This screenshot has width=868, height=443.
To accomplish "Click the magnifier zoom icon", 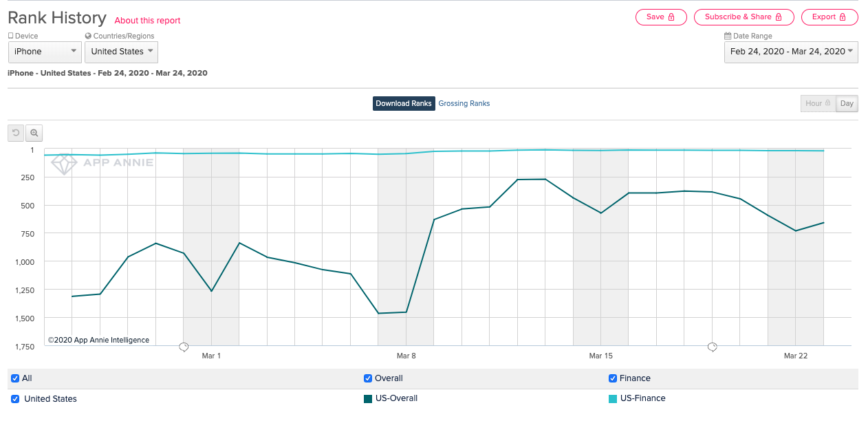I will point(34,133).
